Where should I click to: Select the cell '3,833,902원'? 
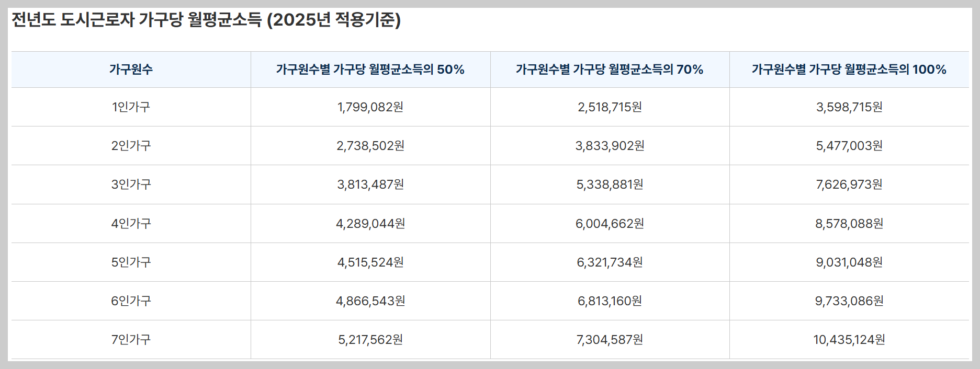coord(610,146)
